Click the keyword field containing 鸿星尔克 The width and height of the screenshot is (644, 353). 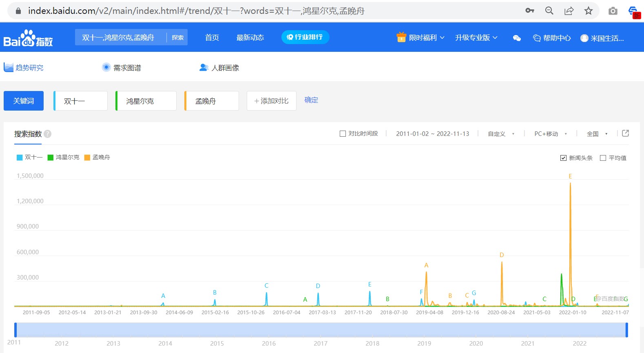click(146, 101)
